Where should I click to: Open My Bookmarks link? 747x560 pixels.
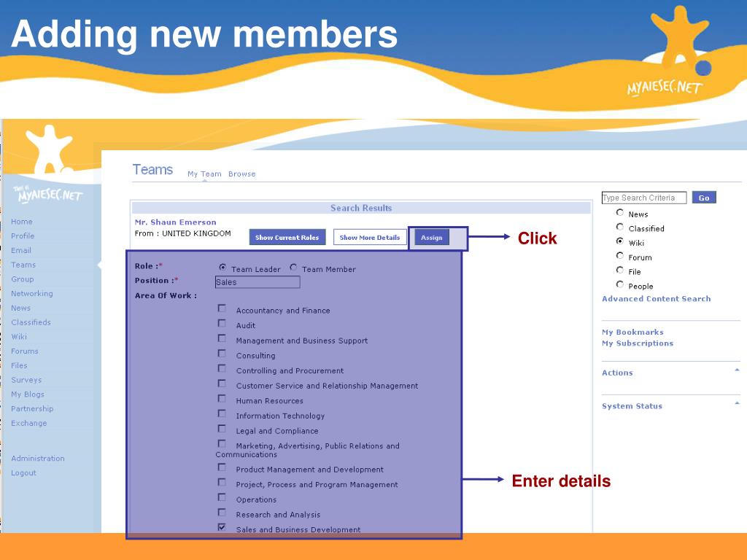632,332
